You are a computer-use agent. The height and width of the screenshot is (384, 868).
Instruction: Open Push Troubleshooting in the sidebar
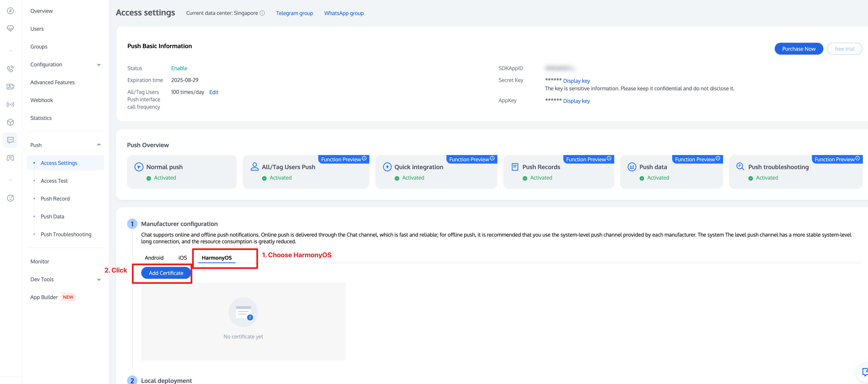66,234
